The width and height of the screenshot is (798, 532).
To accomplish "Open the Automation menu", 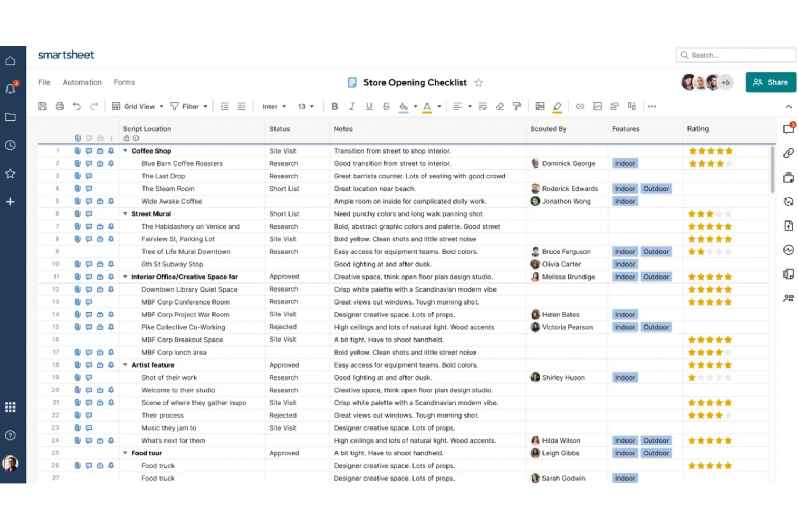I will [82, 82].
